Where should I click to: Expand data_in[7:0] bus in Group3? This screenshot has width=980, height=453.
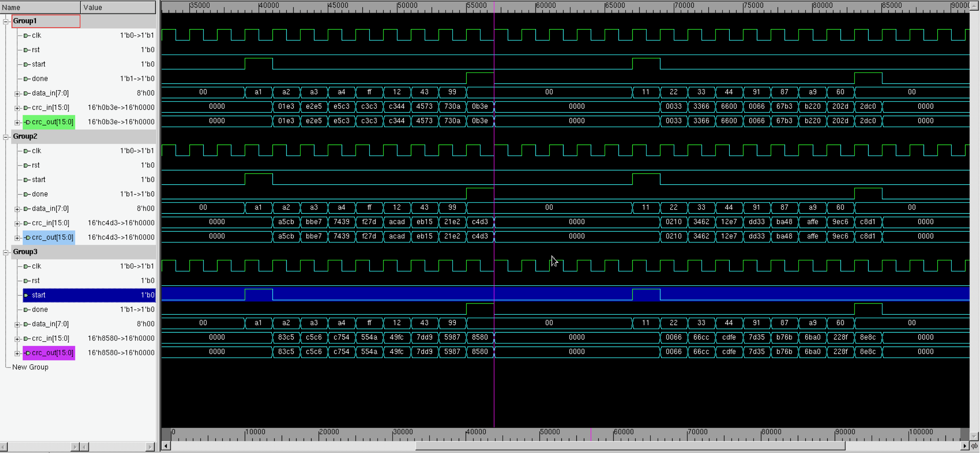(17, 324)
